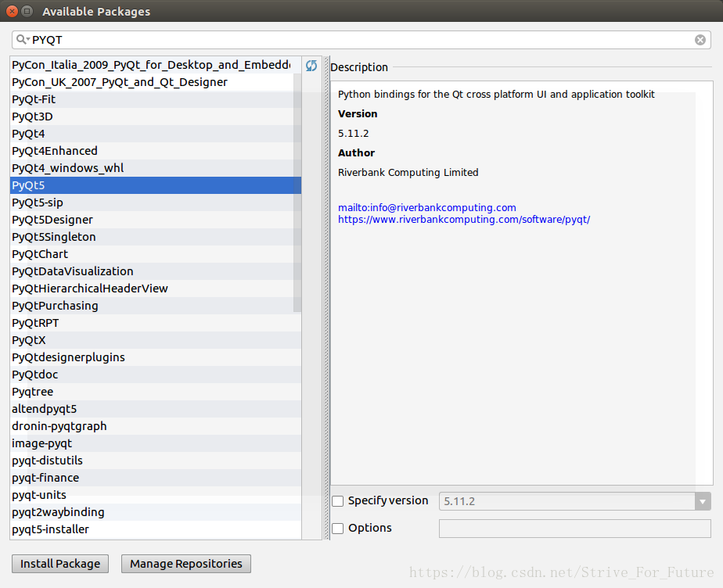Click the Options text input field

(574, 529)
